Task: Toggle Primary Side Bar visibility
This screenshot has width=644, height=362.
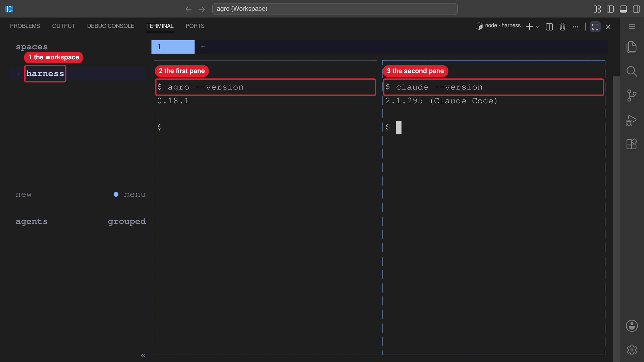Action: [610, 9]
